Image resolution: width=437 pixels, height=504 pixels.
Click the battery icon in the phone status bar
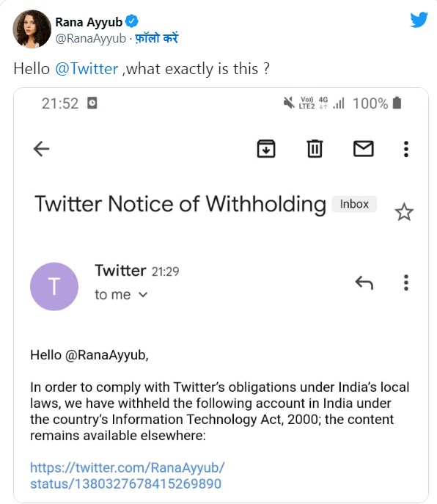[397, 103]
